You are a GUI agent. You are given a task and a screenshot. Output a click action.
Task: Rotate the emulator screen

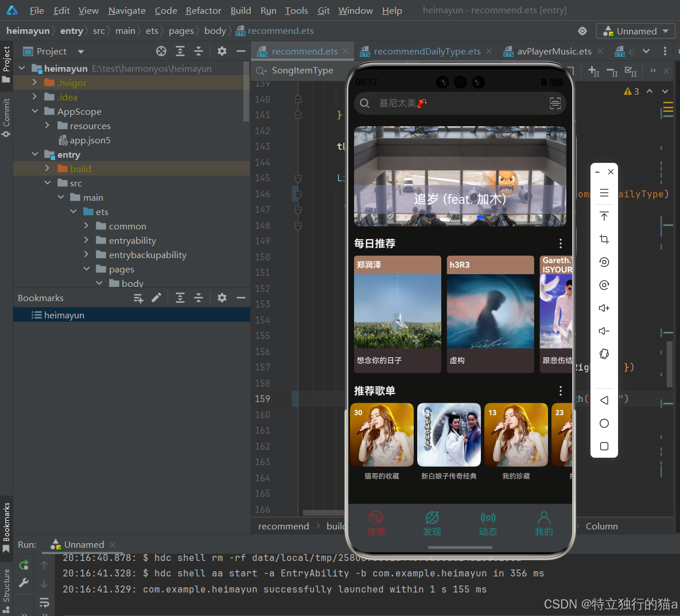point(604,354)
